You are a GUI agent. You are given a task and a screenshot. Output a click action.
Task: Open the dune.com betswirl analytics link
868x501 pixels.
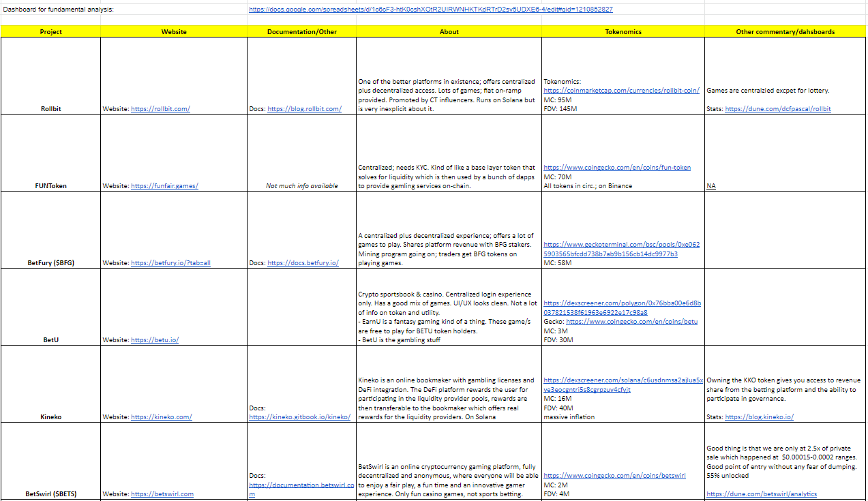click(762, 494)
